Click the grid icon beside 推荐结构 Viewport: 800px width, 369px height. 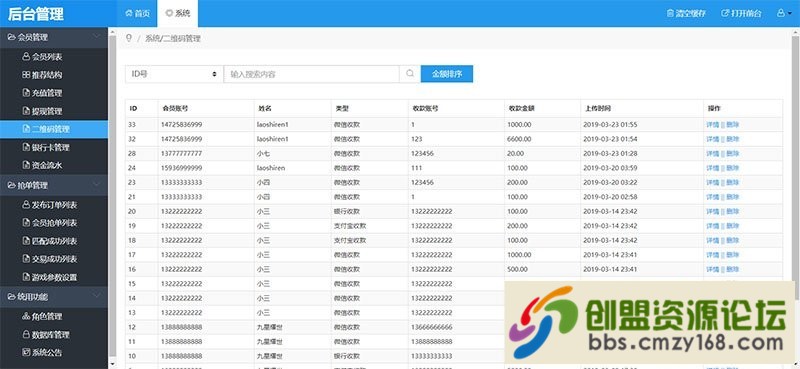pos(27,75)
